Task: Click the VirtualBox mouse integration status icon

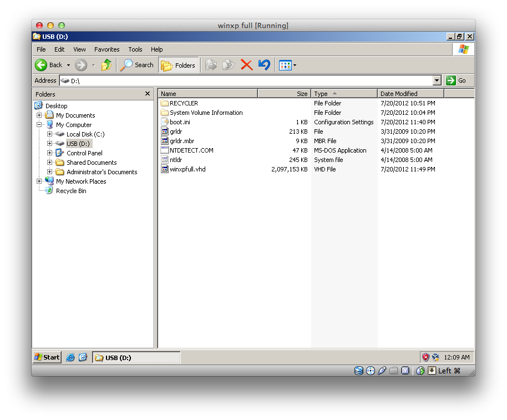Action: coord(420,371)
